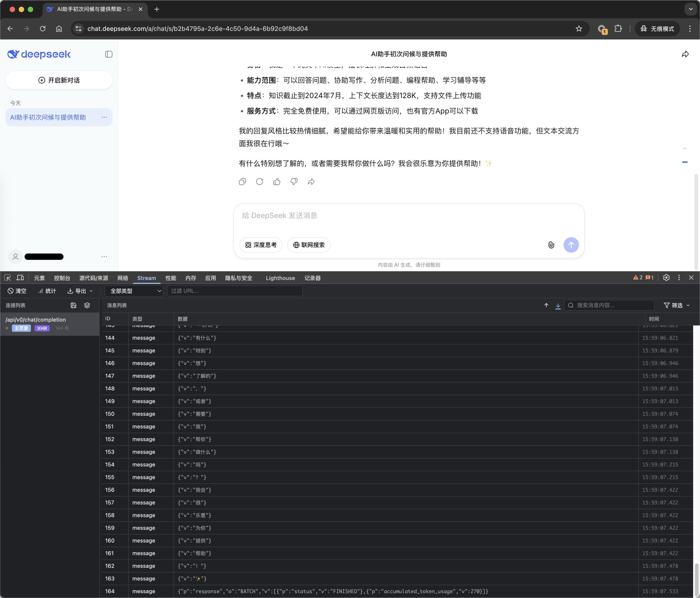Select the Stream tab
The width and height of the screenshot is (700, 598).
147,278
